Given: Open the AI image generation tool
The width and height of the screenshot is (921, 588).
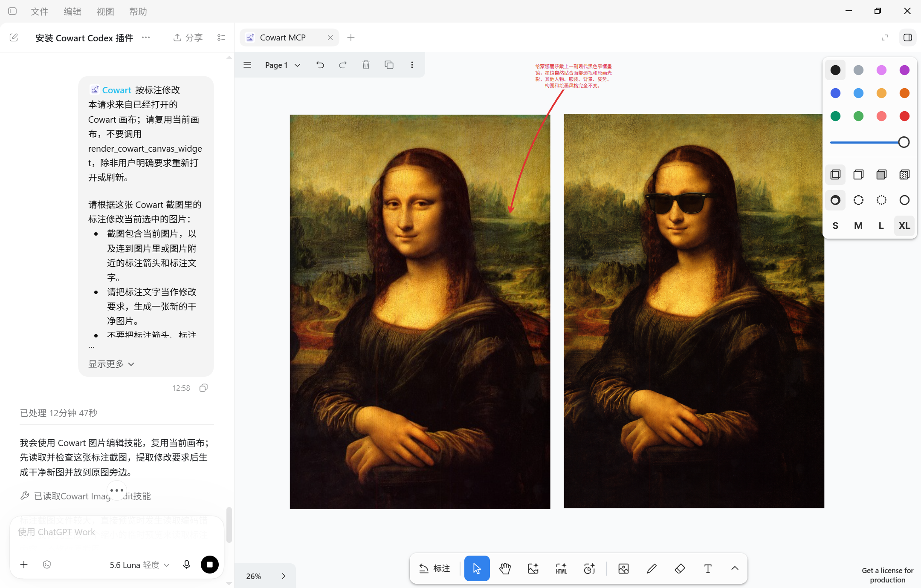Looking at the screenshot, I should pos(533,568).
